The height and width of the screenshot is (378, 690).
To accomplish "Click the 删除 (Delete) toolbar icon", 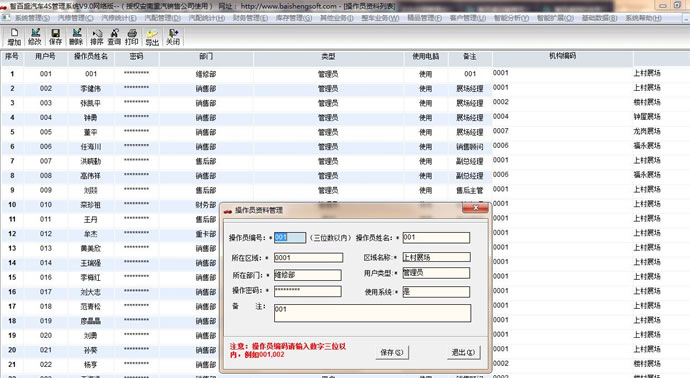I will coord(76,37).
